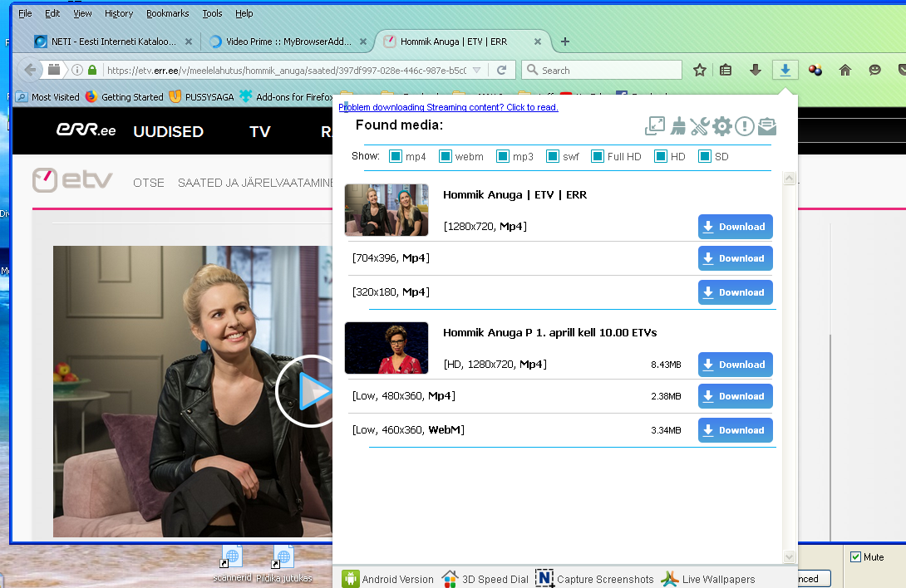Click the chat smiley toolbar icon
The width and height of the screenshot is (906, 588).
pos(874,71)
